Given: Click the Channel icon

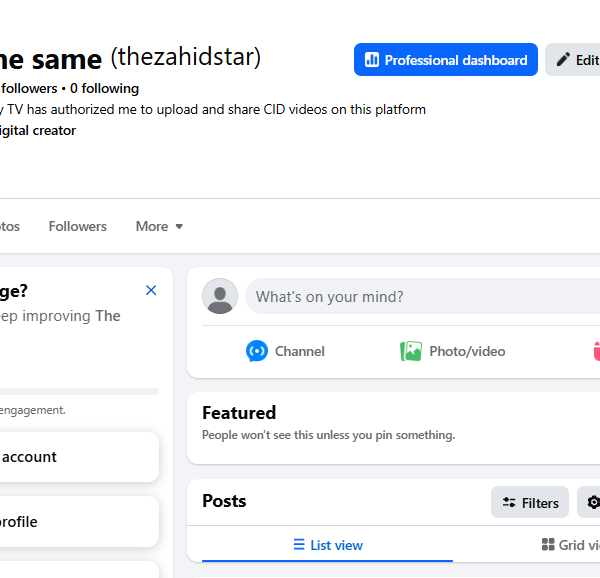Looking at the screenshot, I should click(x=257, y=351).
